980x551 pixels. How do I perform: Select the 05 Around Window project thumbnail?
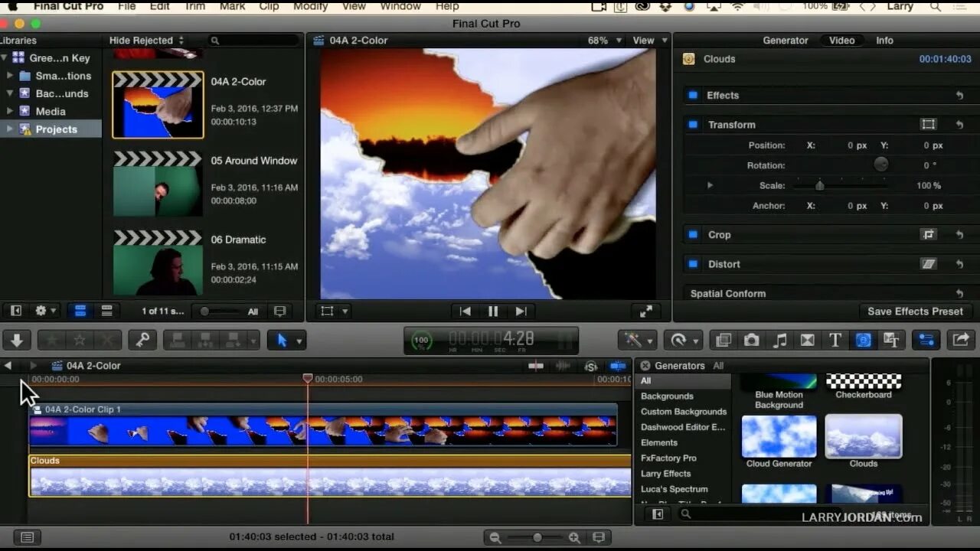click(158, 184)
